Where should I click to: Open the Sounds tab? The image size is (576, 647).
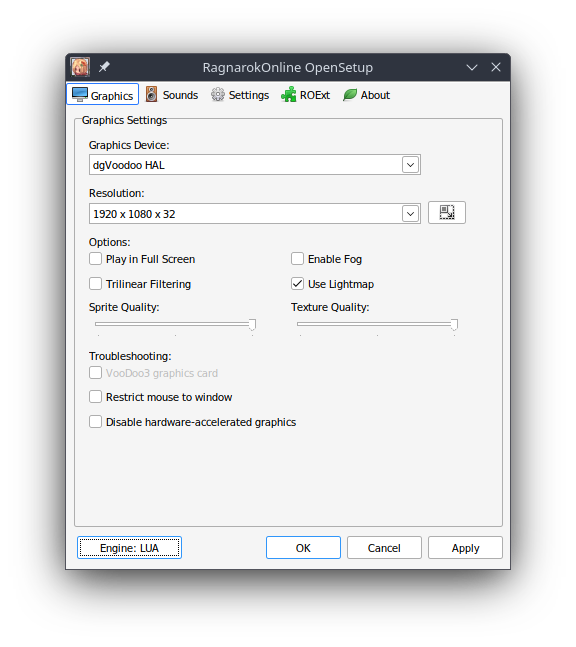pyautogui.click(x=172, y=95)
